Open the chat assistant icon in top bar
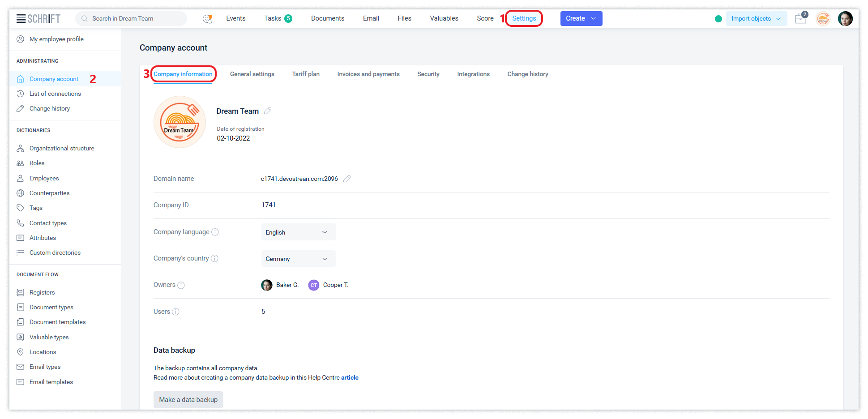This screenshot has width=868, height=419. pyautogui.click(x=207, y=19)
